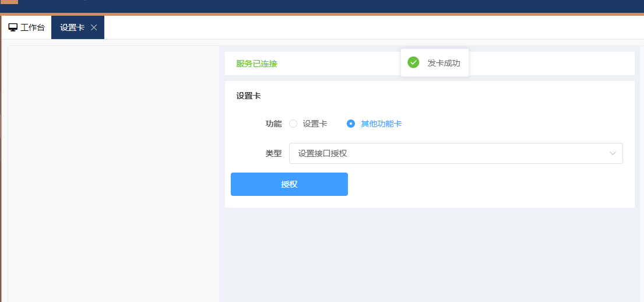Click the orange square in top-left corner
Image resolution: width=644 pixels, height=302 pixels.
9,2
